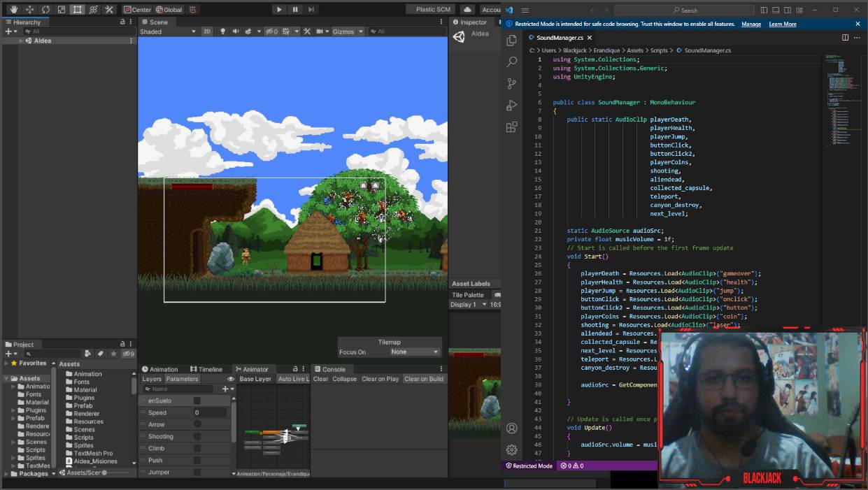Open the Gizmos dropdown
This screenshot has height=490, width=868.
[x=348, y=31]
